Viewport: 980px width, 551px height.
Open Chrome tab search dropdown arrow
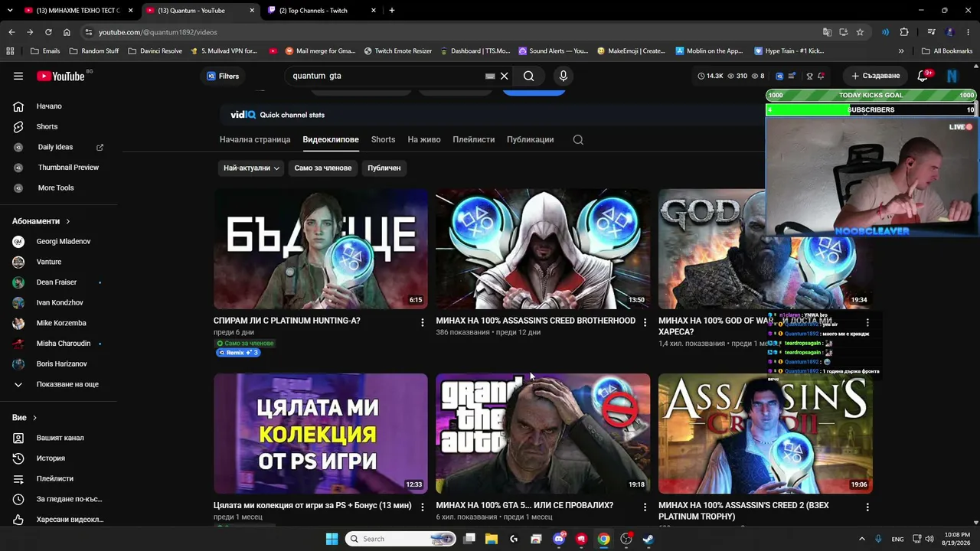coord(11,11)
